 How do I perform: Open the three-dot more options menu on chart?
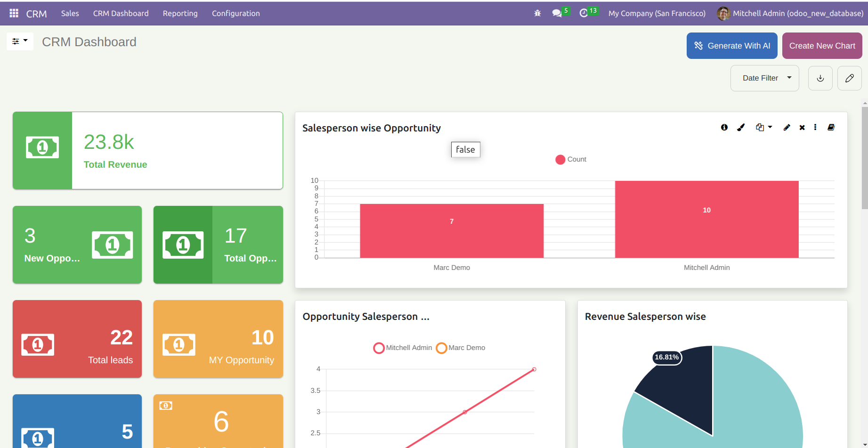(815, 127)
